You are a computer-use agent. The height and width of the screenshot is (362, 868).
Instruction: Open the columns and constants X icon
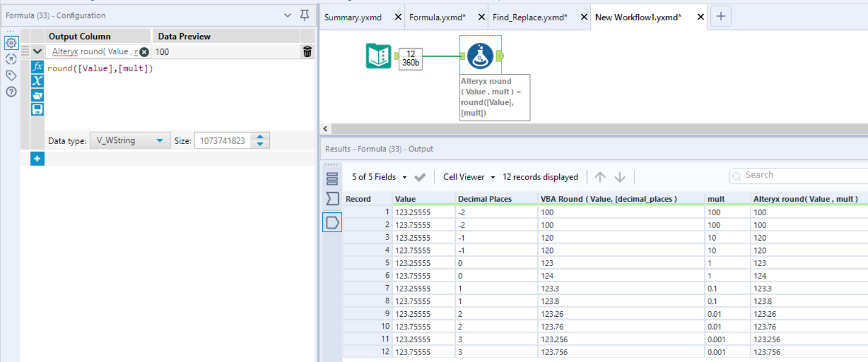pyautogui.click(x=37, y=81)
